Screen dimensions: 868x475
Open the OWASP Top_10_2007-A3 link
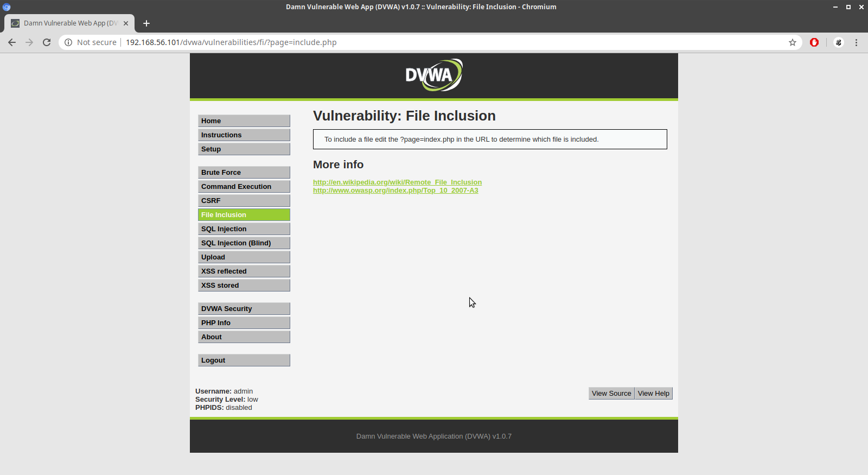pyautogui.click(x=395, y=191)
